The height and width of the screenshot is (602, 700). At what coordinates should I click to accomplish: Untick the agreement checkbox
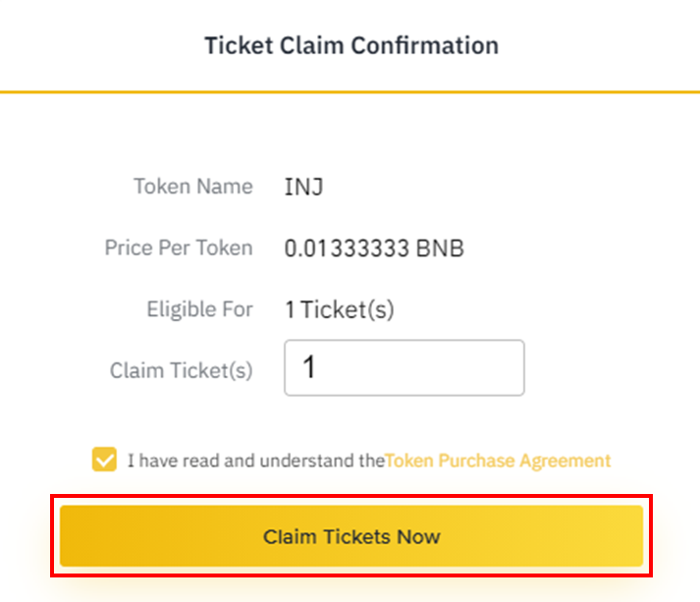click(x=104, y=460)
